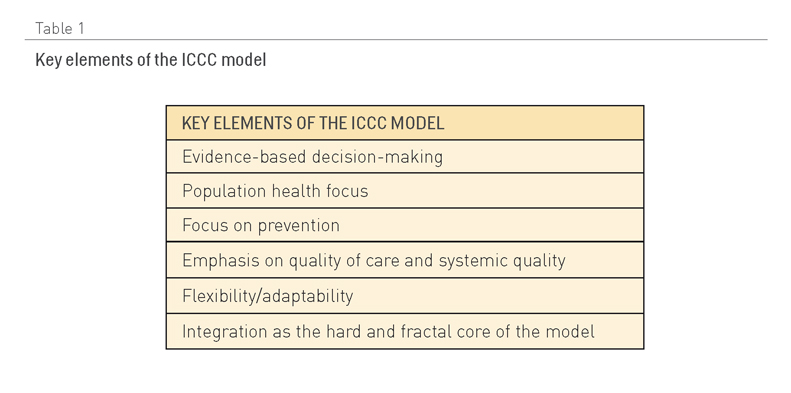Screen dimensions: 791x393
Task: Select the 'Evidence-based decision-making' row
Action: 405,156
